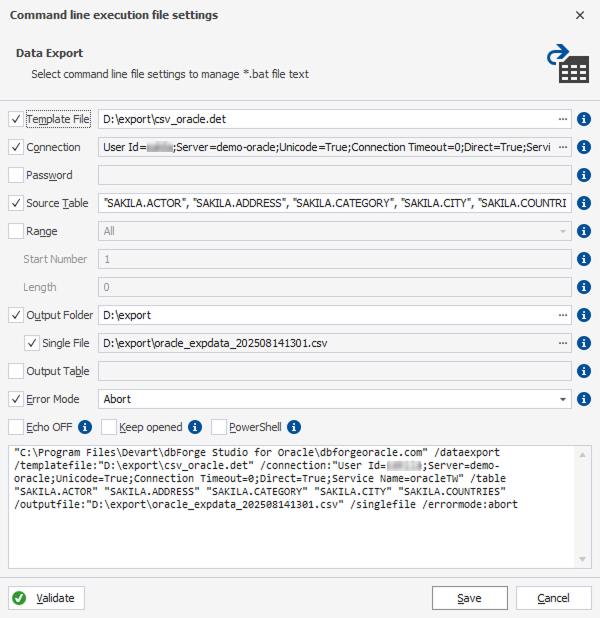
Task: Show info for Source Table field
Action: pyautogui.click(x=583, y=203)
